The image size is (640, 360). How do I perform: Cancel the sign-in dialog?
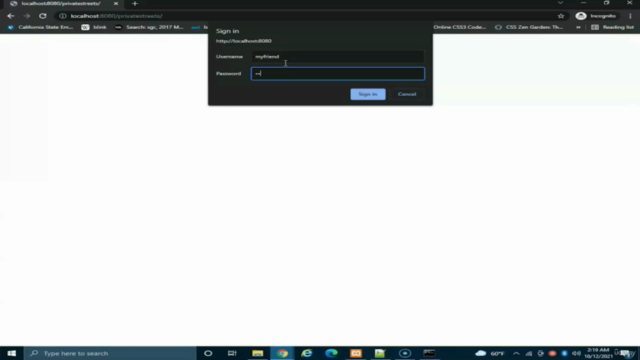(407, 94)
